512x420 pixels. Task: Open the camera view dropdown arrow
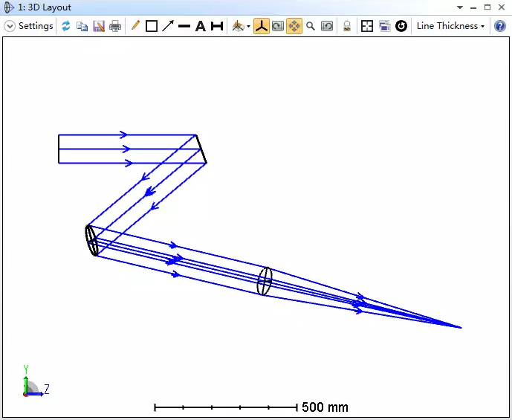point(248,27)
